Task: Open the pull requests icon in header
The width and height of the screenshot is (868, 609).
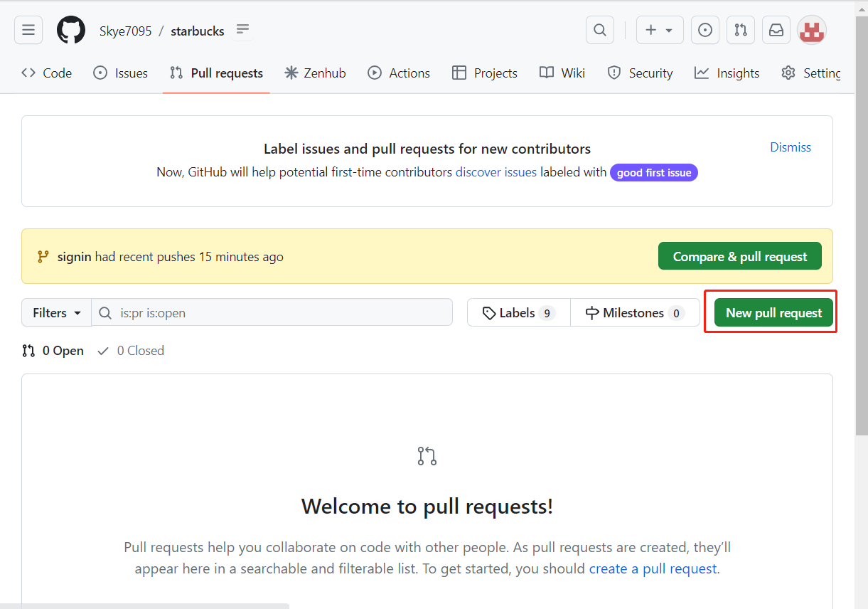Action: click(x=741, y=30)
